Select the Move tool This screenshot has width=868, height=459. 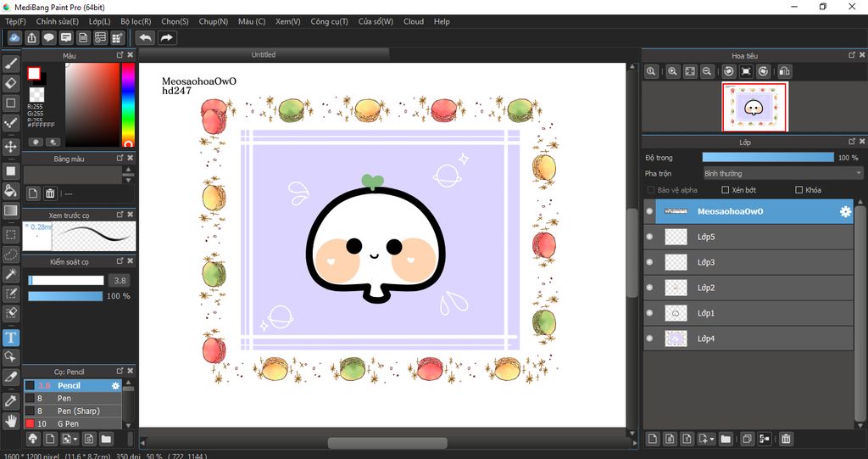(x=10, y=147)
